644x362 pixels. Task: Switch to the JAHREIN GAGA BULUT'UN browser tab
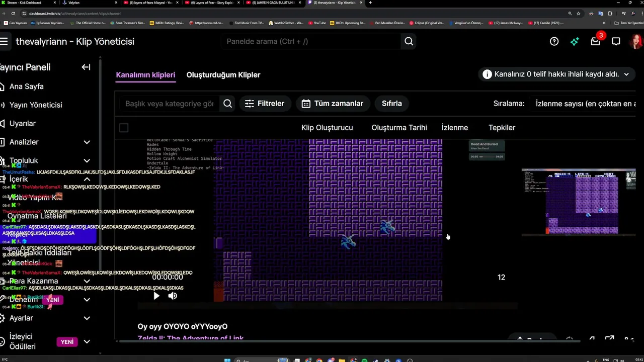(x=273, y=3)
